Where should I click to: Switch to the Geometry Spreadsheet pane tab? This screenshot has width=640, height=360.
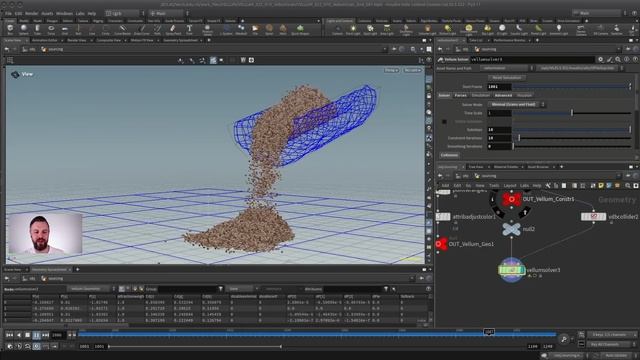point(180,40)
